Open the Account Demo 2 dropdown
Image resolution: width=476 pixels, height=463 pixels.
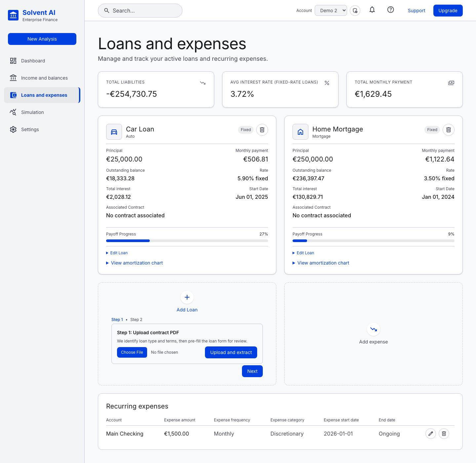pyautogui.click(x=331, y=11)
